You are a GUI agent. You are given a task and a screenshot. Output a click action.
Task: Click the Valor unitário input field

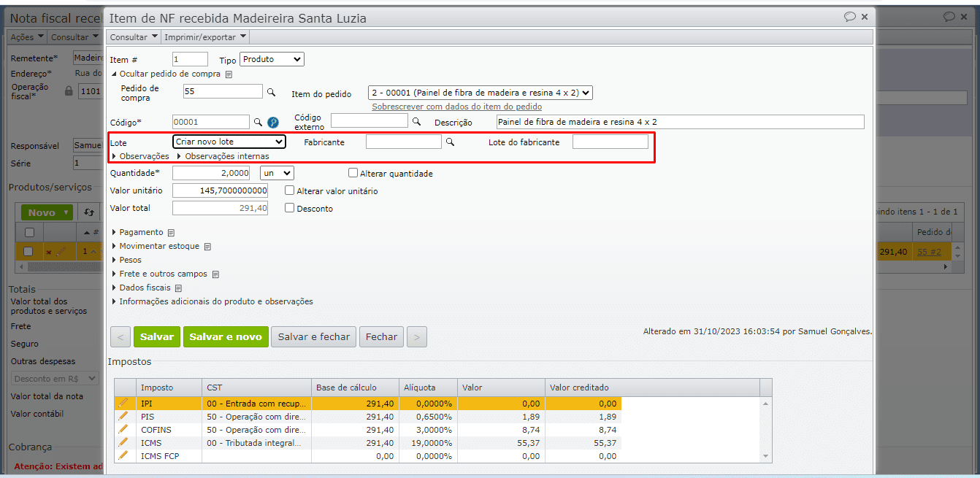coord(221,190)
